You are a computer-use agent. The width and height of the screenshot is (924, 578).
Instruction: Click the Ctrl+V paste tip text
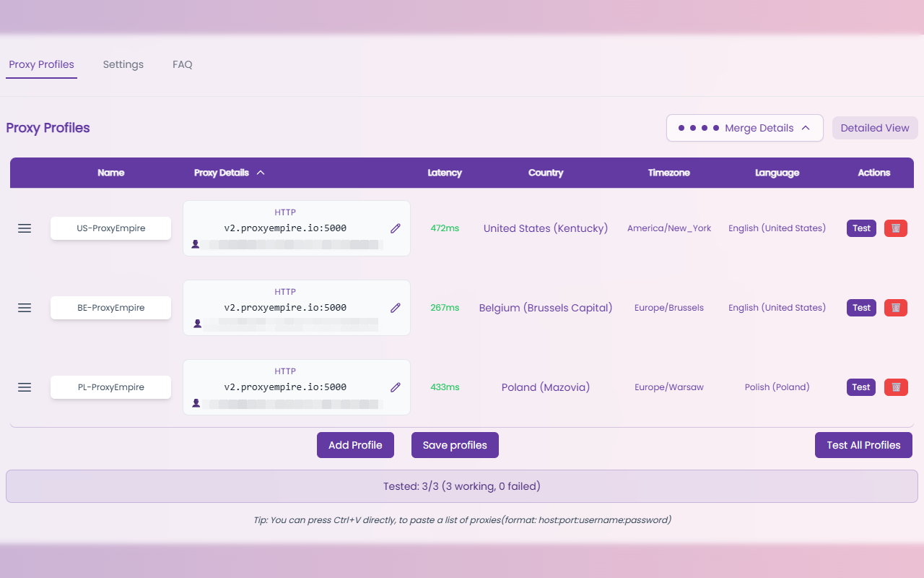[462, 519]
